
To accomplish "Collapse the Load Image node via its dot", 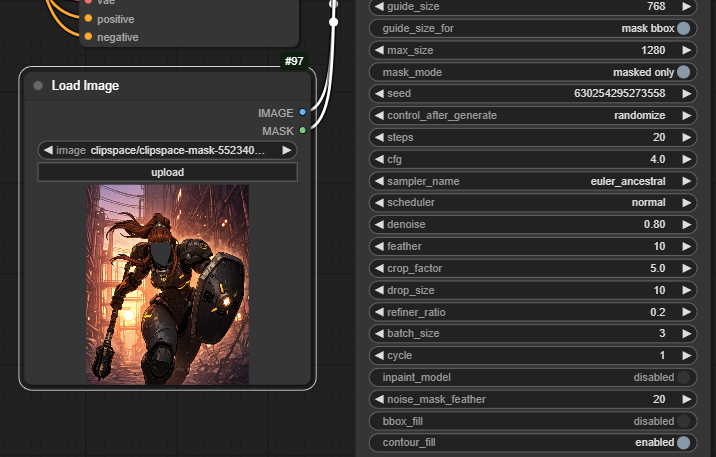I will (38, 86).
